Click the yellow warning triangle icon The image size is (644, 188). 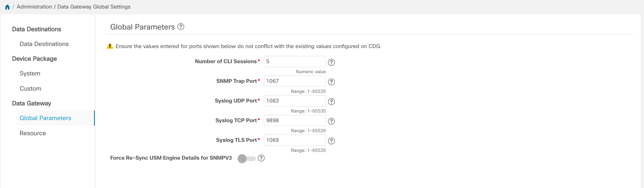(110, 46)
